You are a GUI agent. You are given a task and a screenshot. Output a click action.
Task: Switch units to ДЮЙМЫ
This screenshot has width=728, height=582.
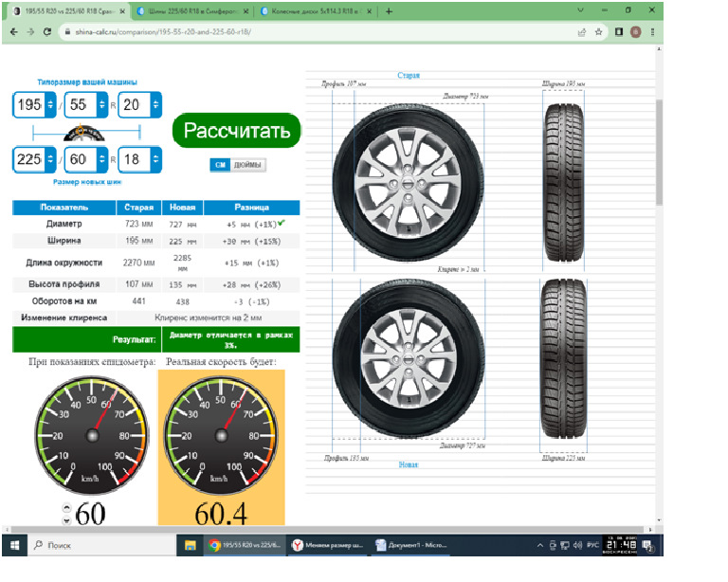(x=249, y=165)
